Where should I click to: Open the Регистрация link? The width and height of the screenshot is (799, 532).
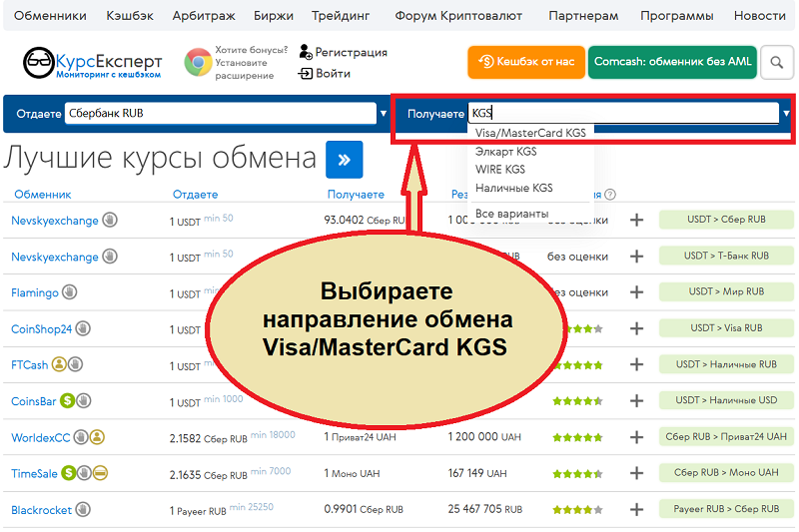(x=344, y=52)
